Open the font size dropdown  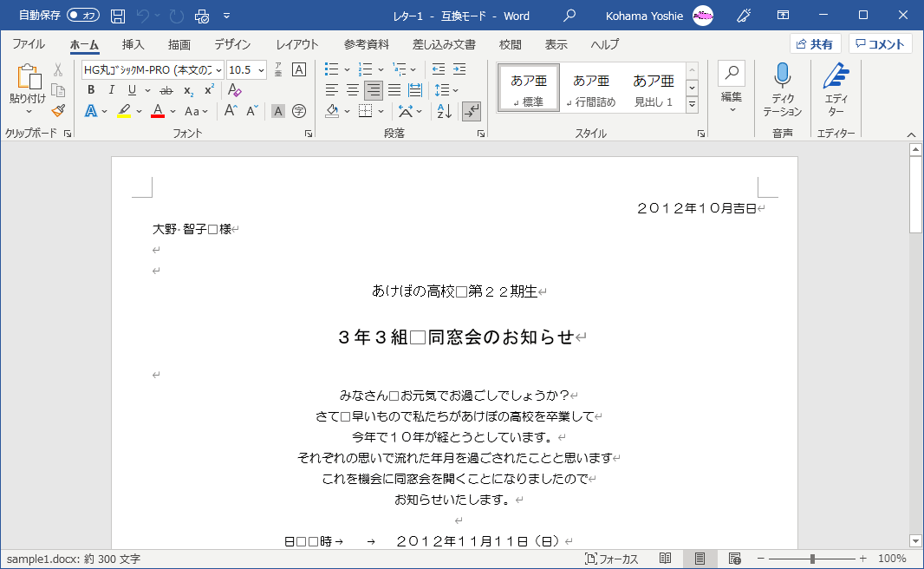[x=261, y=69]
